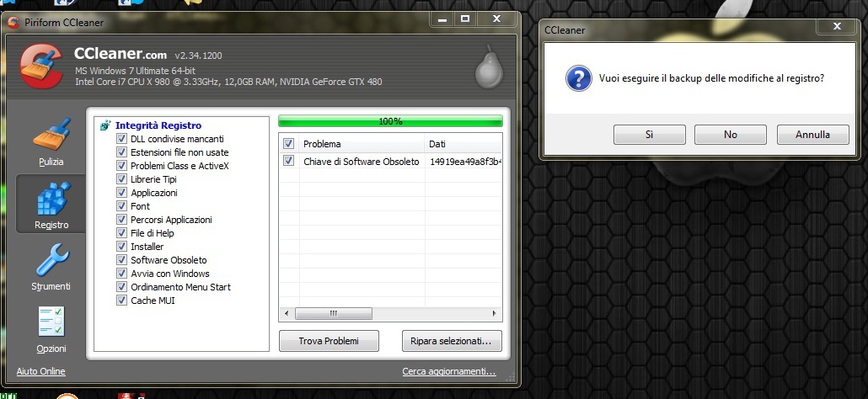
Task: Click the CCleaner logo in header
Action: pyautogui.click(x=40, y=65)
